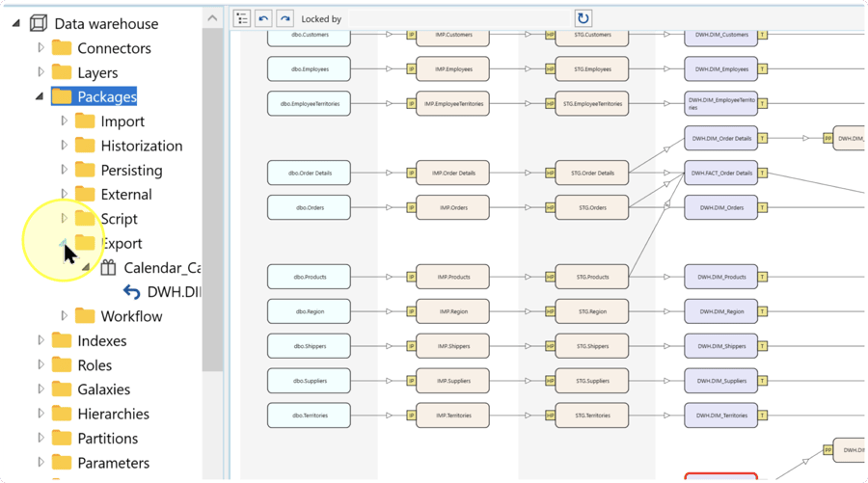Select the dbo.Territories source node
The image size is (868, 483).
coord(309,415)
